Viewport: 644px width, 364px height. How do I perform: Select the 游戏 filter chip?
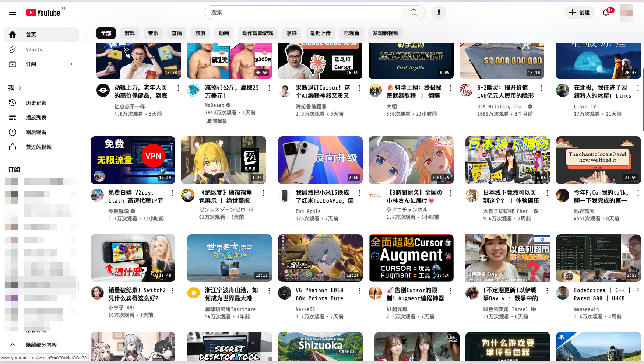click(130, 33)
